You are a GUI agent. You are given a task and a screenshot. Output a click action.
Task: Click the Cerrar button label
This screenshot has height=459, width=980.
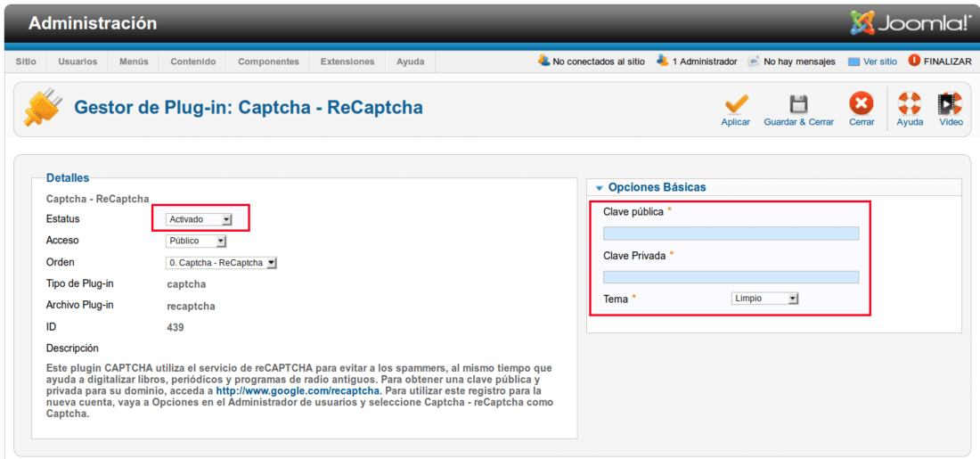click(x=862, y=122)
